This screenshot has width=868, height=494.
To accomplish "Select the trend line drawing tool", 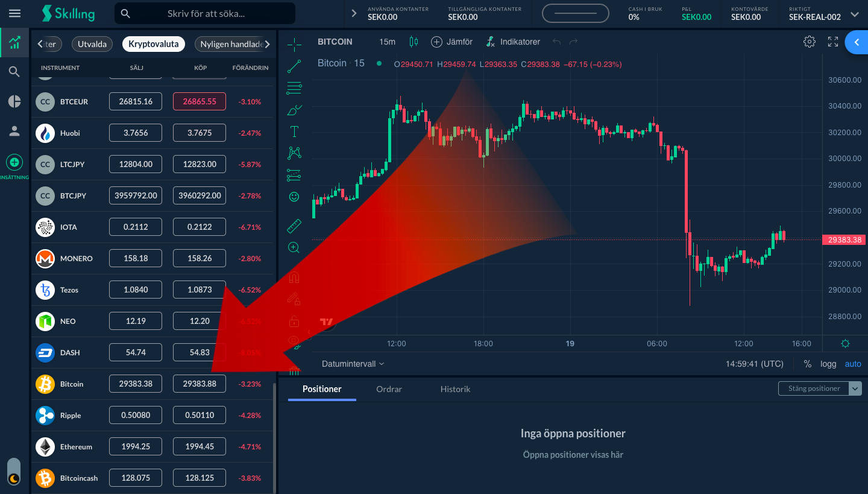I will 294,66.
